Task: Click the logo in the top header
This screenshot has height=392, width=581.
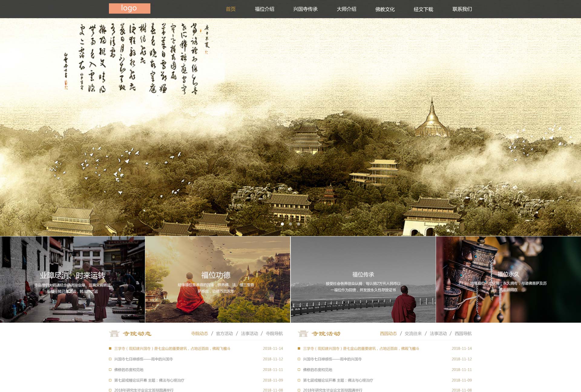Action: click(129, 8)
